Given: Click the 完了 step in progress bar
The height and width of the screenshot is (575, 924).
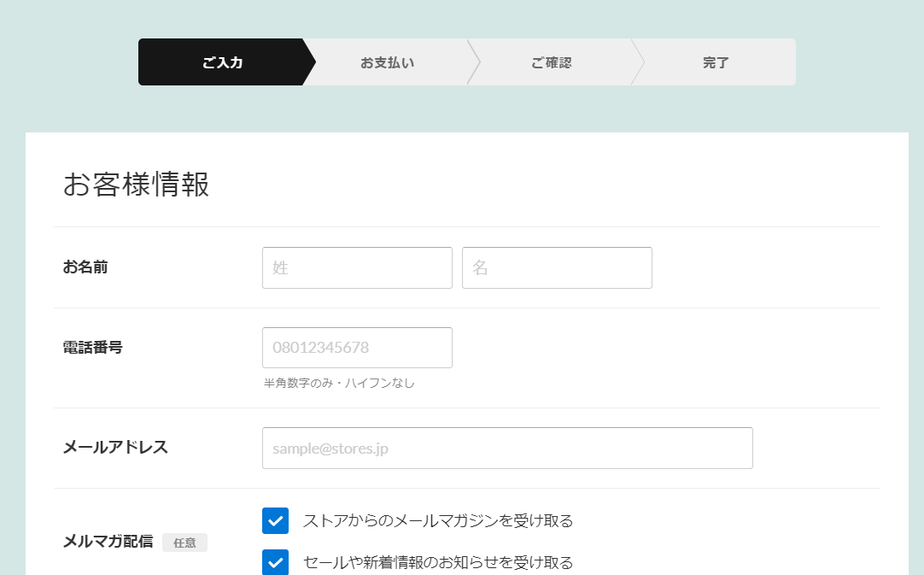Looking at the screenshot, I should tap(716, 62).
